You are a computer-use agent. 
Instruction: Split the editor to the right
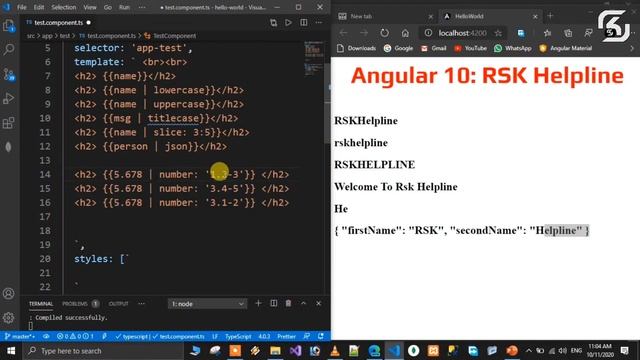coord(304,23)
